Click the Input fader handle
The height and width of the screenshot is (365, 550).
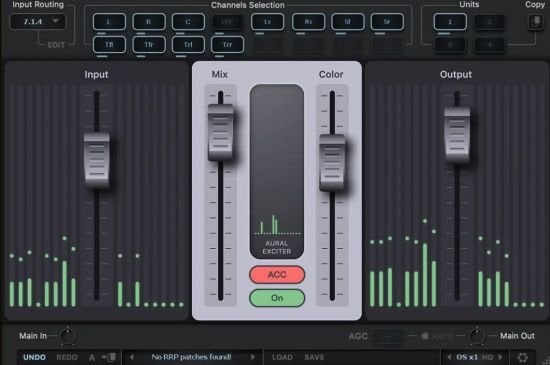[96, 160]
